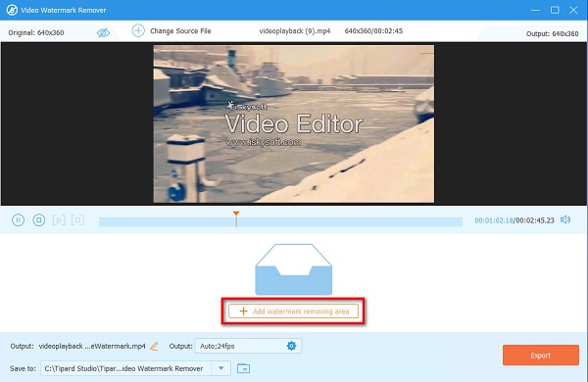Click the Auto;24fps output format field
Image resolution: width=588 pixels, height=382 pixels.
click(248, 346)
